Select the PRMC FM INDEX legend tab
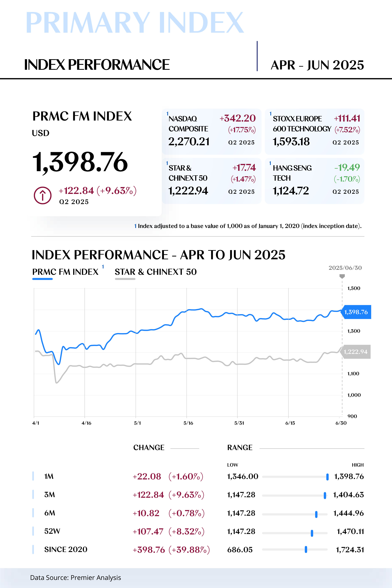The image size is (392, 588). pos(65,272)
